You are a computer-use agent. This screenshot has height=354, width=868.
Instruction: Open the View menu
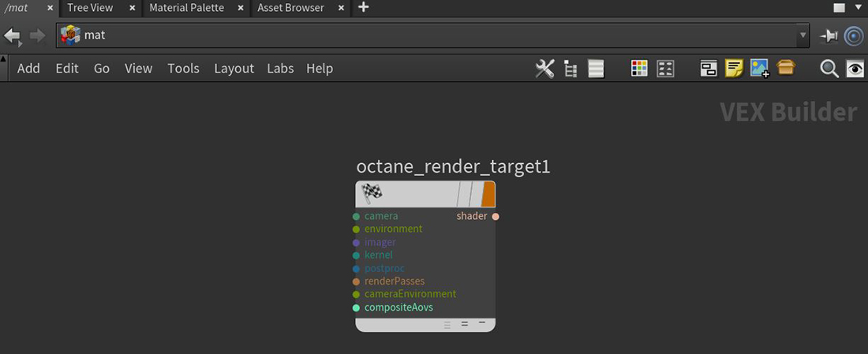pyautogui.click(x=138, y=69)
